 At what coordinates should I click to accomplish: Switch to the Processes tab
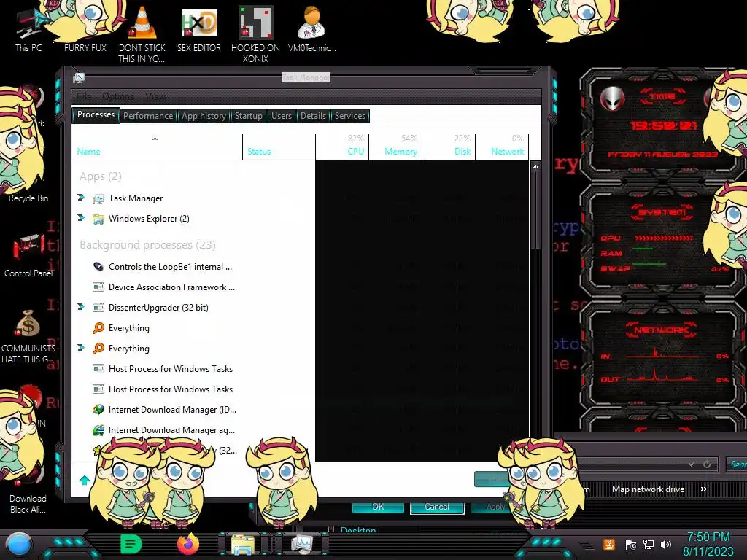pyautogui.click(x=96, y=114)
